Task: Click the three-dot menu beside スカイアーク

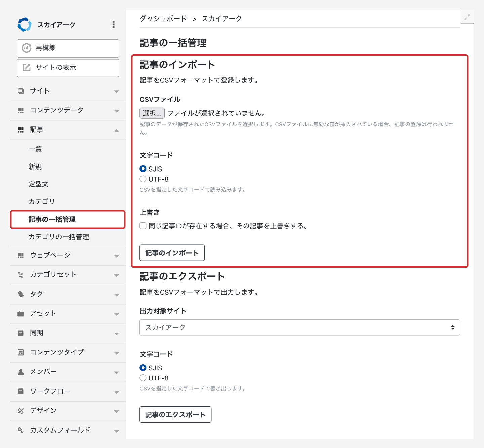Action: click(113, 24)
